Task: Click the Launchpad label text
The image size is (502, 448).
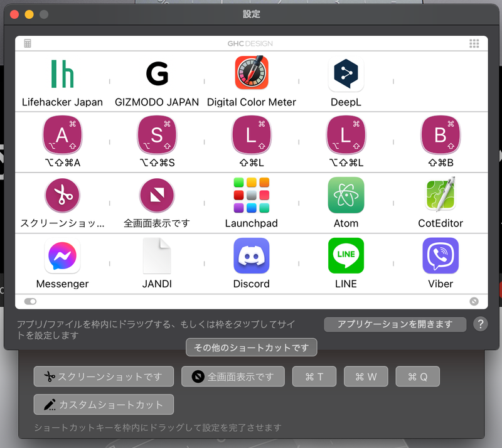Action: 252,223
